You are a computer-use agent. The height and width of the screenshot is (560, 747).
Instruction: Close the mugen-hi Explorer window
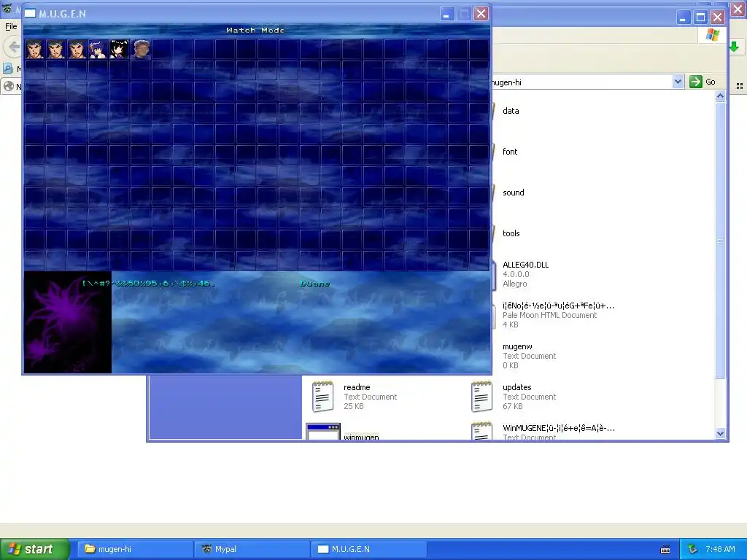pos(718,17)
